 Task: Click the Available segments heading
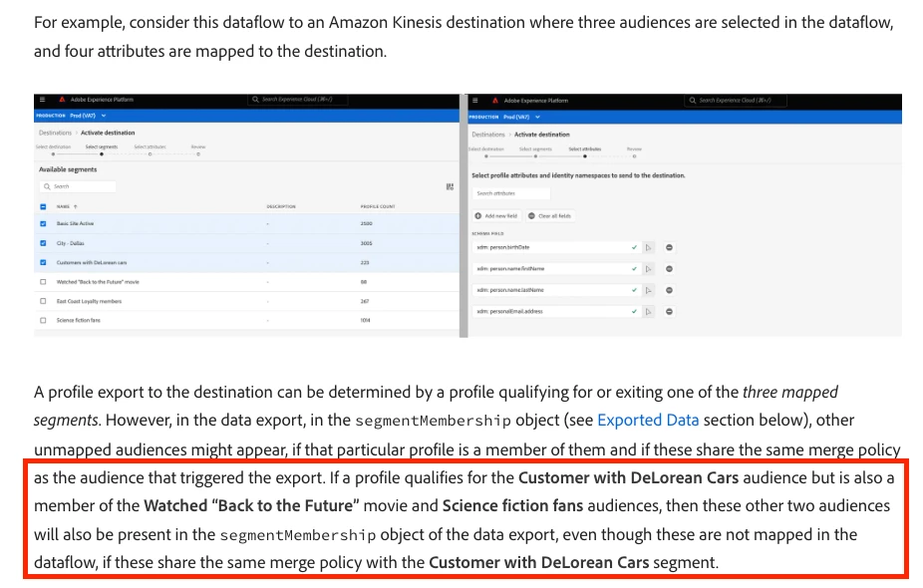(68, 169)
